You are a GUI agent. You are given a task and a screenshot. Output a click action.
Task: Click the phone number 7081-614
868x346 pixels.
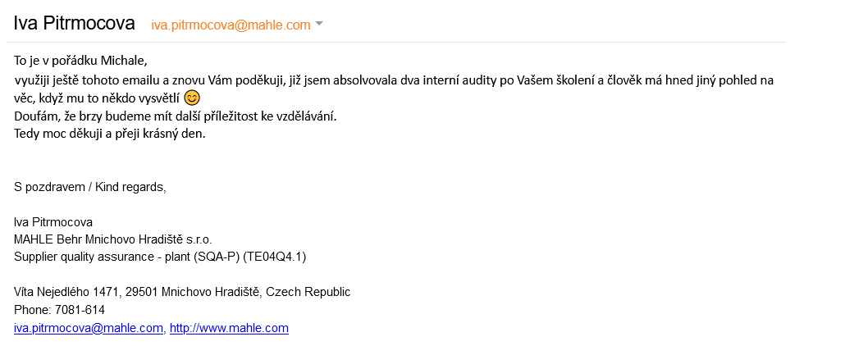(80, 309)
